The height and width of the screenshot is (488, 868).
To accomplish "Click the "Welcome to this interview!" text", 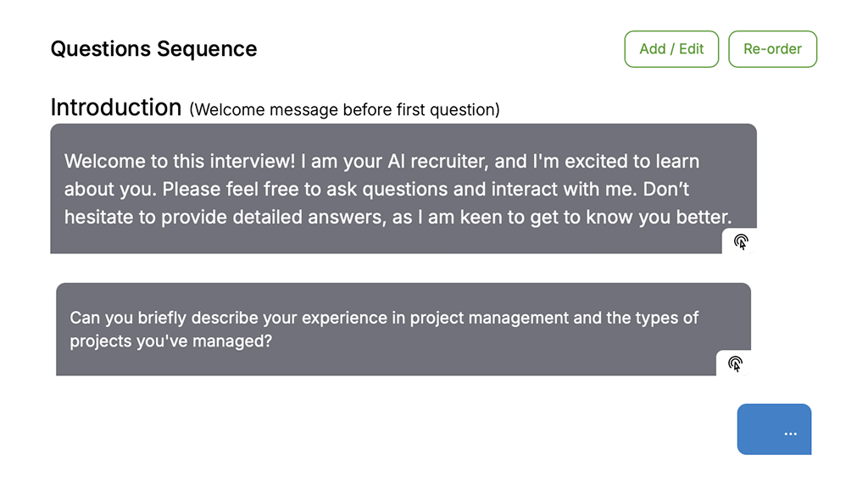I will pos(179,161).
